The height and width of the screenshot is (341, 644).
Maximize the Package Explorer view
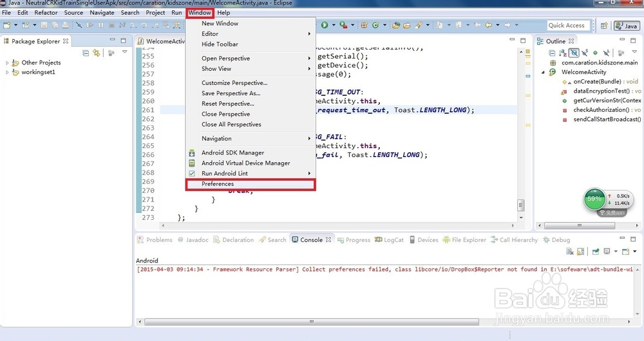[123, 41]
